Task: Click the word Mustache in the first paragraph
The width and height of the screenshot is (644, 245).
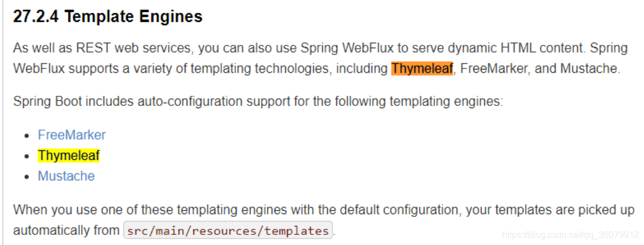Action: [588, 68]
